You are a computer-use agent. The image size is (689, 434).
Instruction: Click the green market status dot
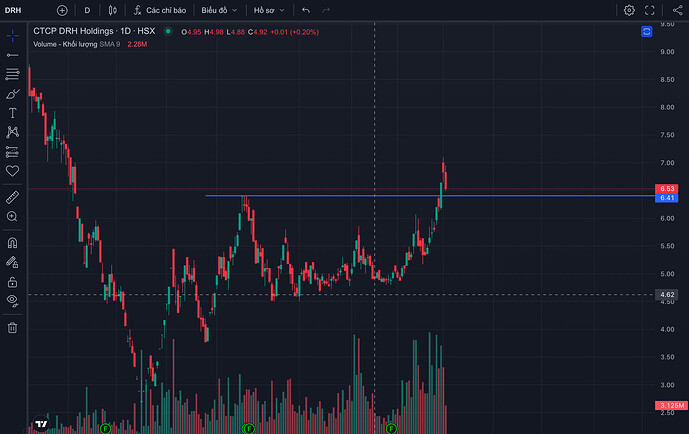point(168,31)
